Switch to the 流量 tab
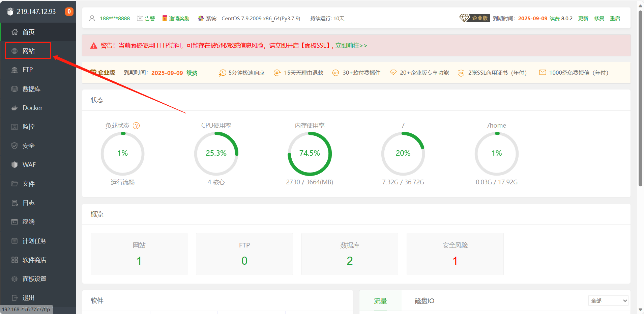 point(380,301)
